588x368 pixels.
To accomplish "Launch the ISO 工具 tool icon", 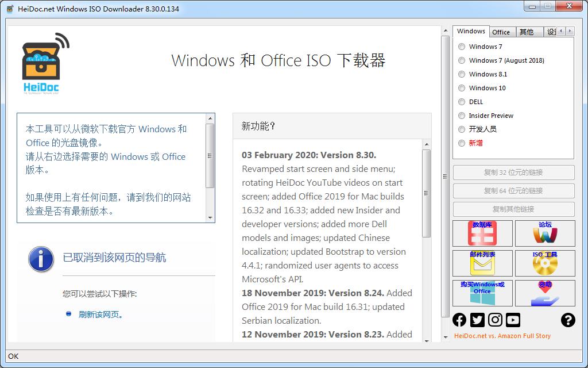I will pos(544,263).
